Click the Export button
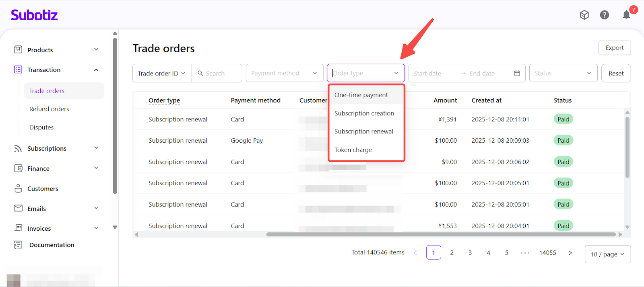This screenshot has height=287, width=644. tap(614, 48)
